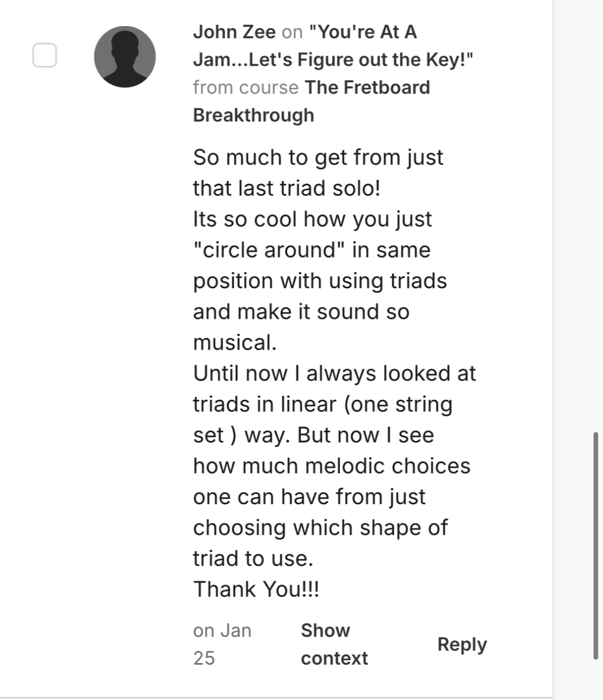Viewport: 603px width, 700px height.
Task: Click the "Its so cool how you just" line
Action: (312, 219)
